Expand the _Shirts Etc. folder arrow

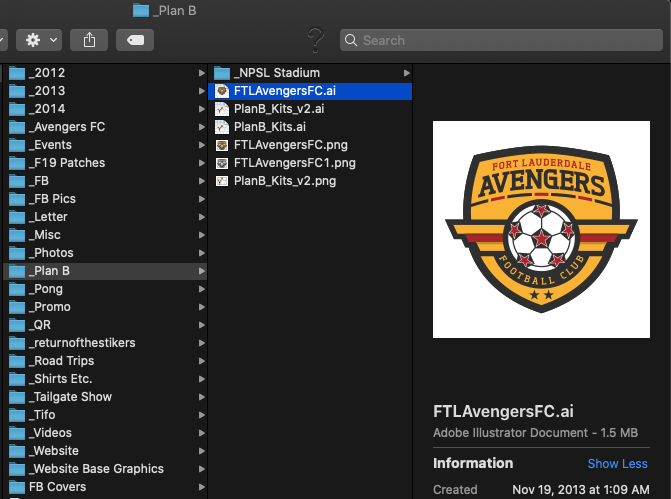pos(202,379)
